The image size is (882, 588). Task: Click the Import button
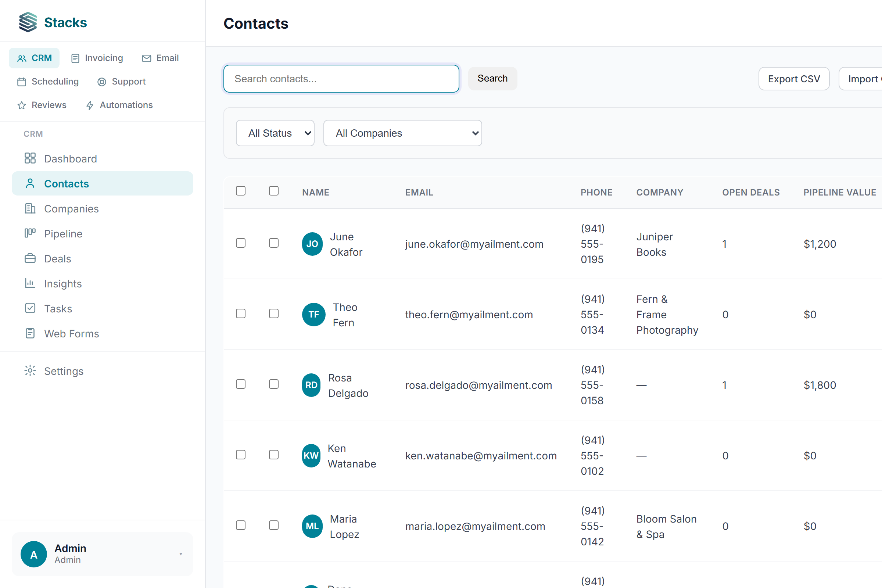click(x=861, y=79)
